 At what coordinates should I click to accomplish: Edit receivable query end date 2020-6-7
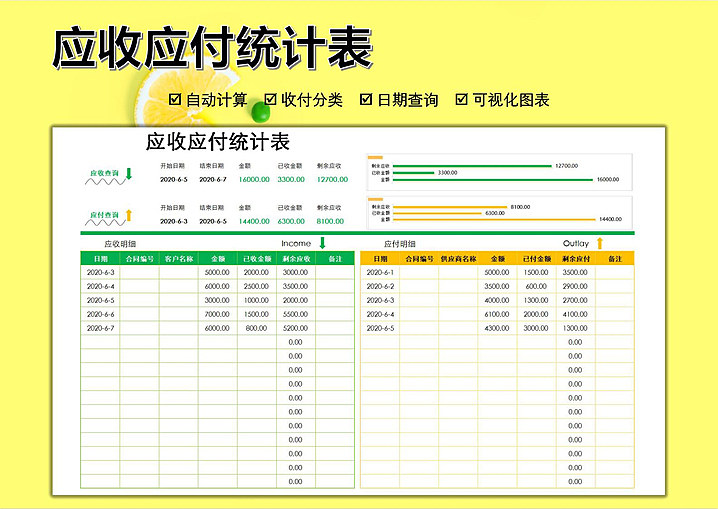tap(212, 179)
